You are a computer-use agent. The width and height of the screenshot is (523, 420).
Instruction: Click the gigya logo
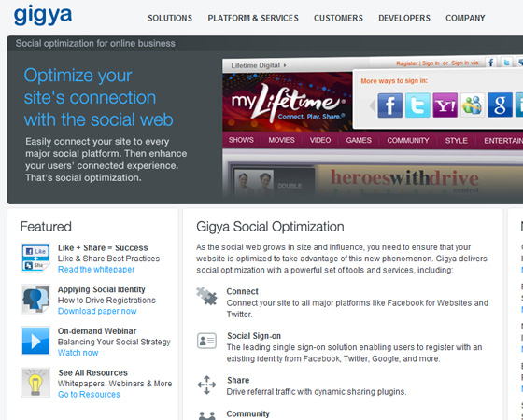tap(43, 16)
